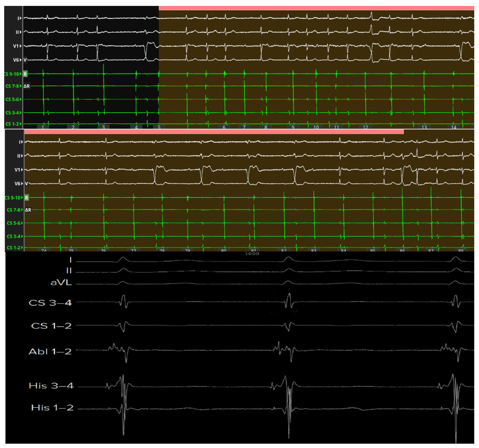Click the Abl 1-2 channel label
This screenshot has width=479, height=448.
(x=50, y=352)
